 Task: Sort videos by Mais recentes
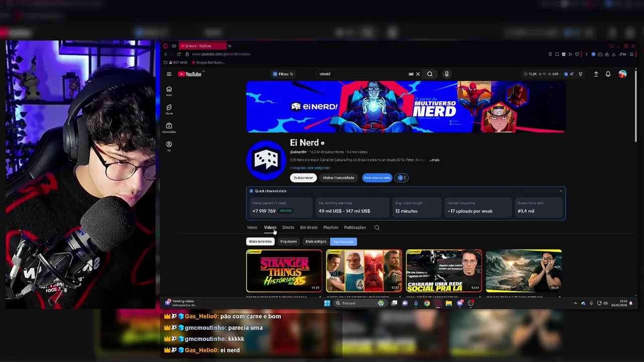pos(260,241)
